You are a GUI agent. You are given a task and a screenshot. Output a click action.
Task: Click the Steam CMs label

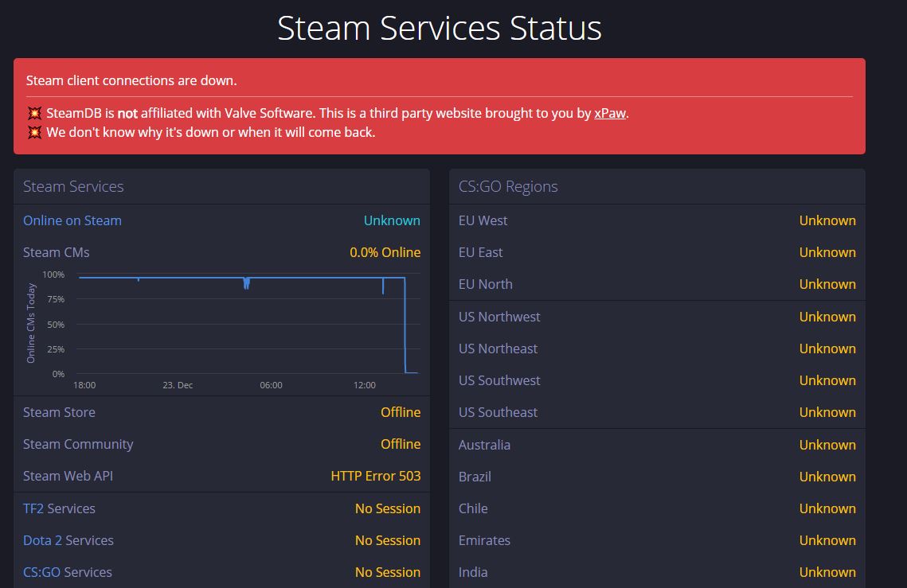pos(56,253)
